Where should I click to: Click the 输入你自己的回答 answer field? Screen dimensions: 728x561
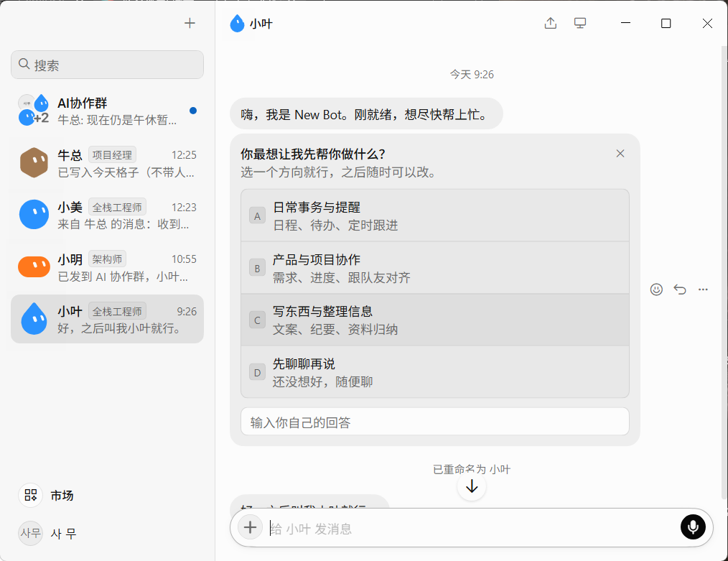(x=435, y=422)
